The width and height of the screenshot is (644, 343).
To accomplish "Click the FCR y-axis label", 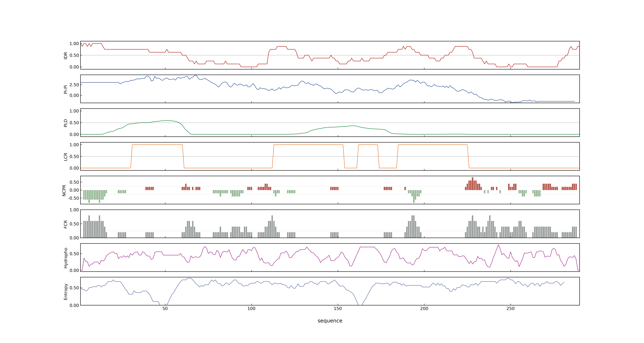I will point(66,224).
